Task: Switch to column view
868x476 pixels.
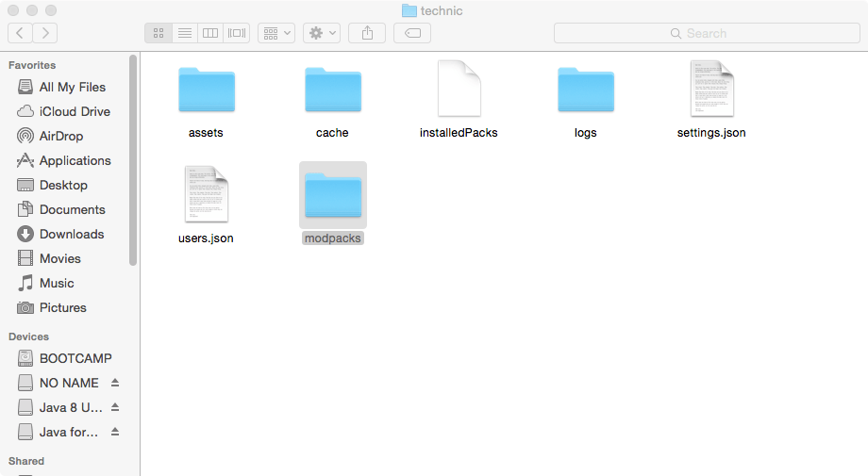Action: tap(210, 33)
